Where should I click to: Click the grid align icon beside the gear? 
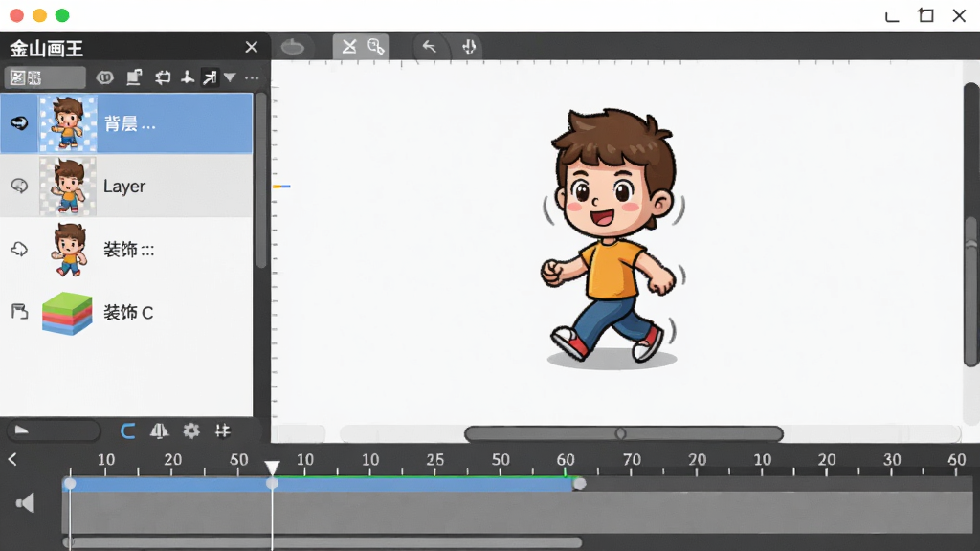point(222,430)
